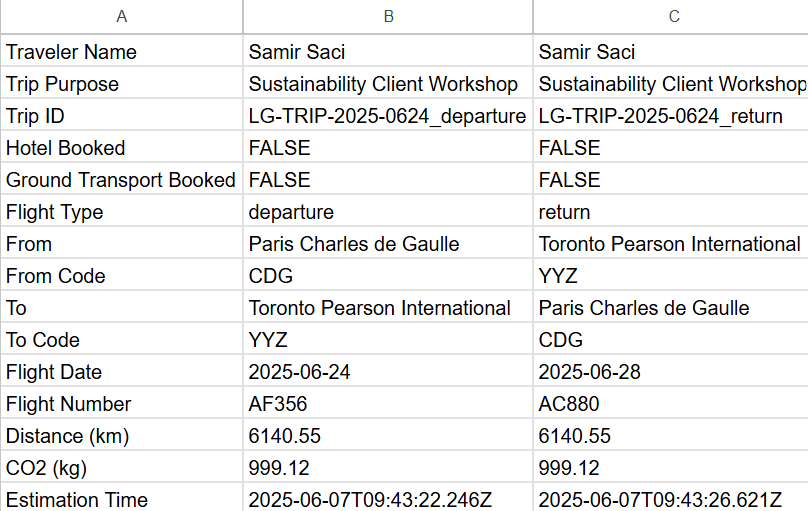
Task: Click Ground Transport Booked FALSE in column C
Action: [x=670, y=178]
